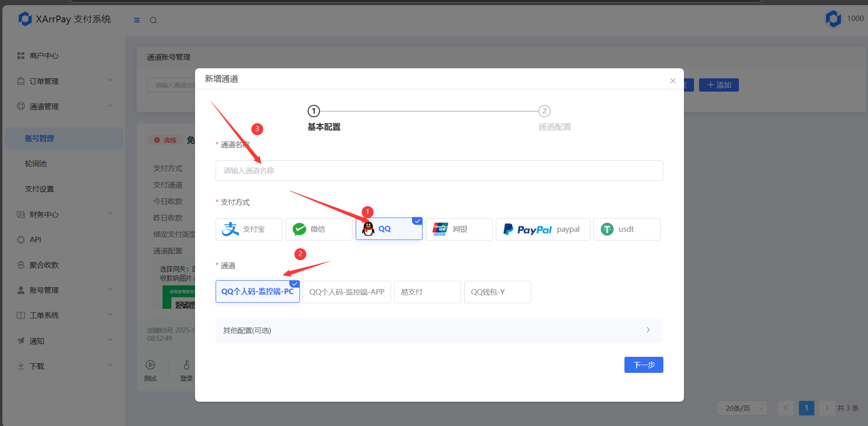Click the 登录 login icon
The height and width of the screenshot is (426, 868).
tap(186, 364)
